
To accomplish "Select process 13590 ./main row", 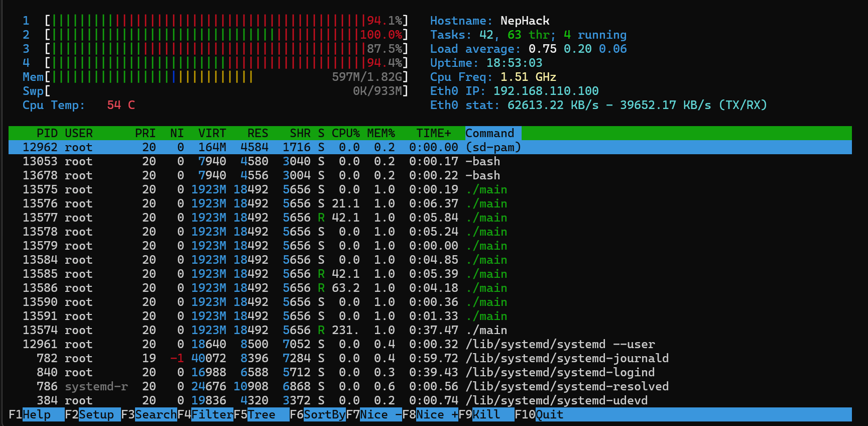I will tap(430, 302).
